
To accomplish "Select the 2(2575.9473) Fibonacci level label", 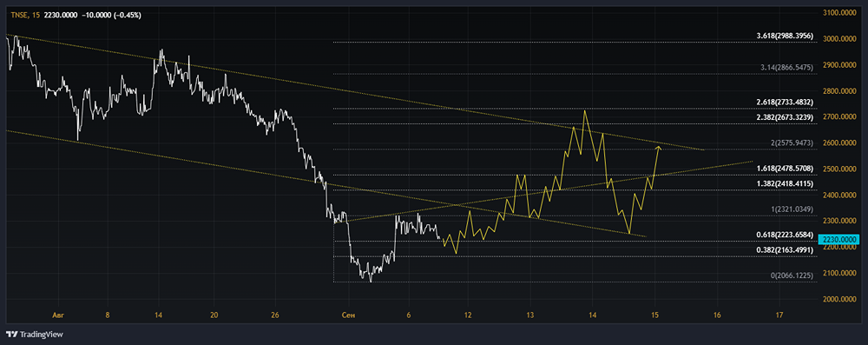I will pyautogui.click(x=792, y=143).
